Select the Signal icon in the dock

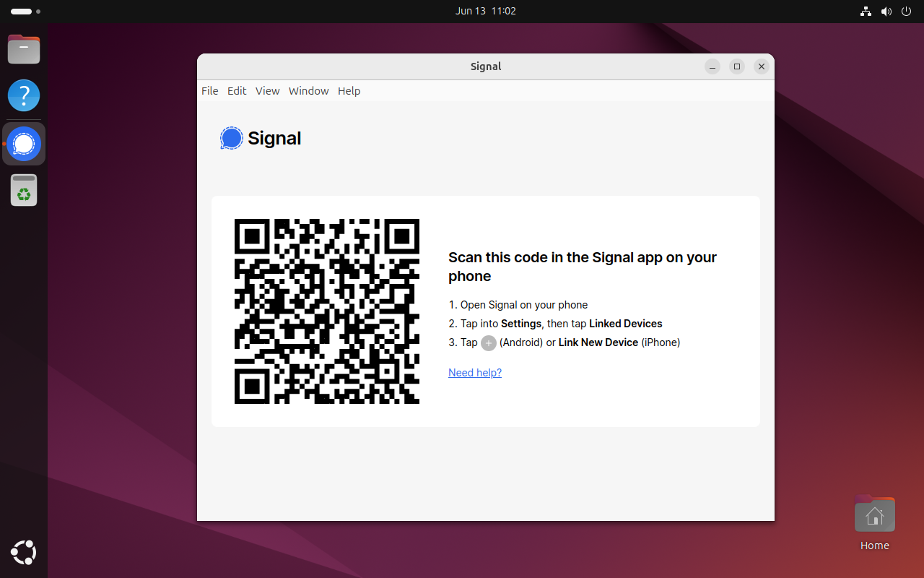point(24,144)
